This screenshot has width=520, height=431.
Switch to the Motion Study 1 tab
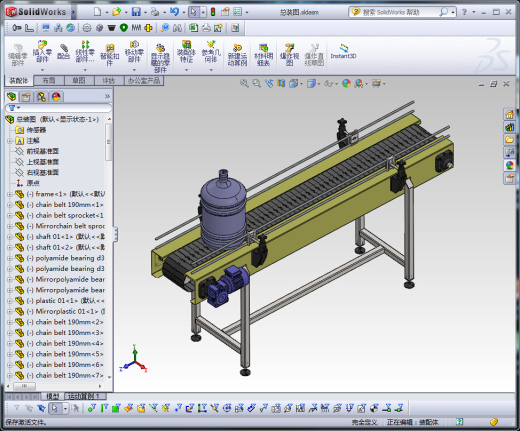85,396
